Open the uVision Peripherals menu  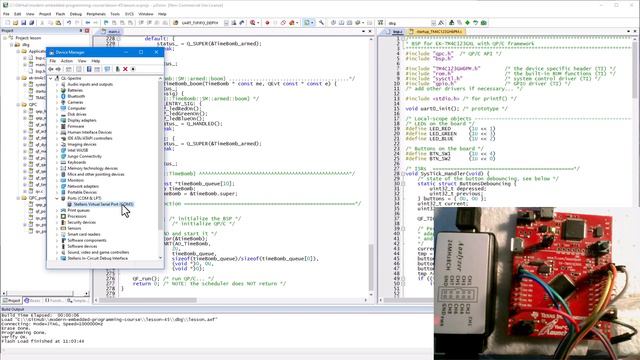[96, 14]
